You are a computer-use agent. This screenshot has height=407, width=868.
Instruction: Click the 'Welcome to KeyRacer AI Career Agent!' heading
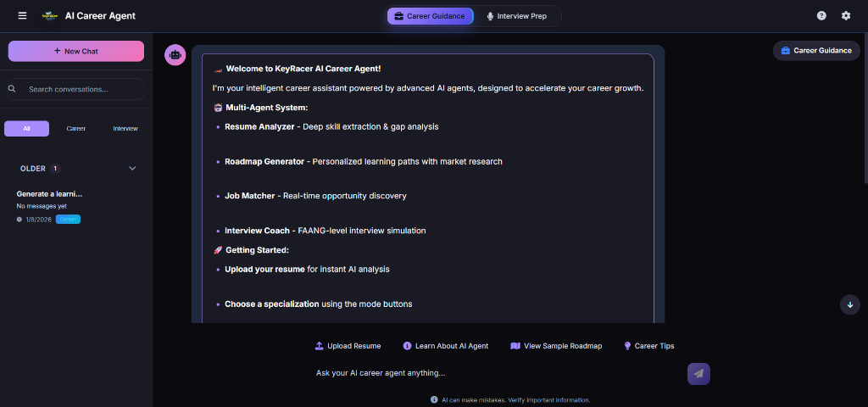(303, 69)
